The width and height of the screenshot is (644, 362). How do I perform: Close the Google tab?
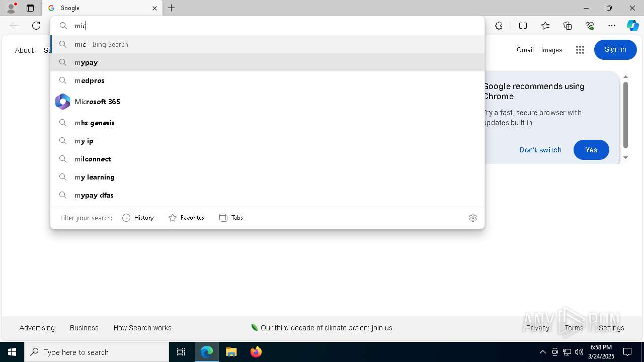(154, 8)
